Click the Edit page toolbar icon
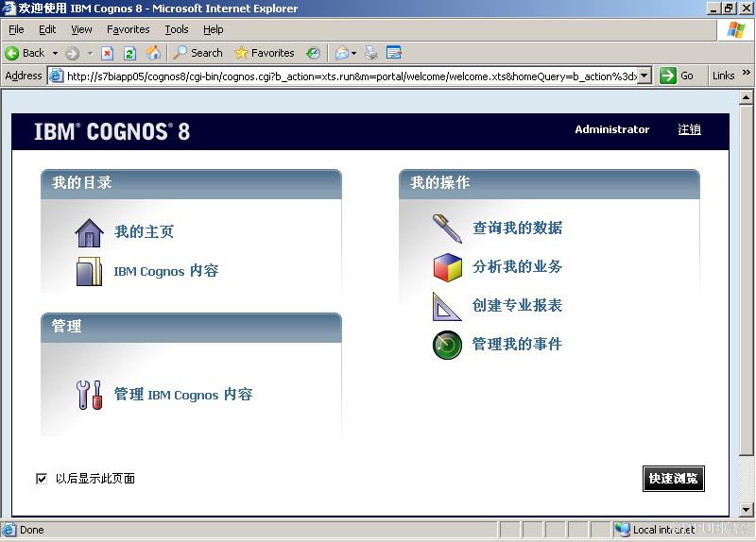 coord(394,53)
